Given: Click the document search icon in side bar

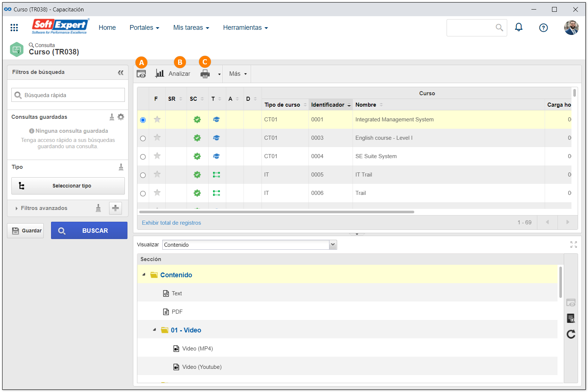Looking at the screenshot, I should coord(571,318).
